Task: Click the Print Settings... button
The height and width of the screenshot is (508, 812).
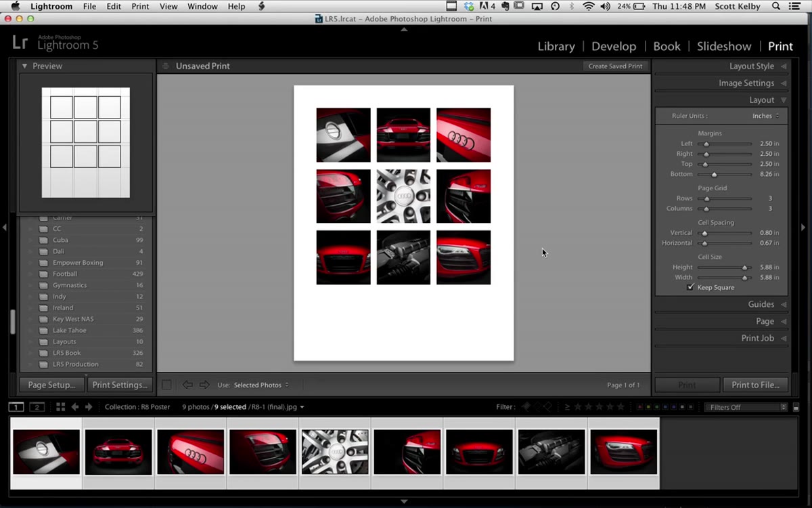Action: 120,385
